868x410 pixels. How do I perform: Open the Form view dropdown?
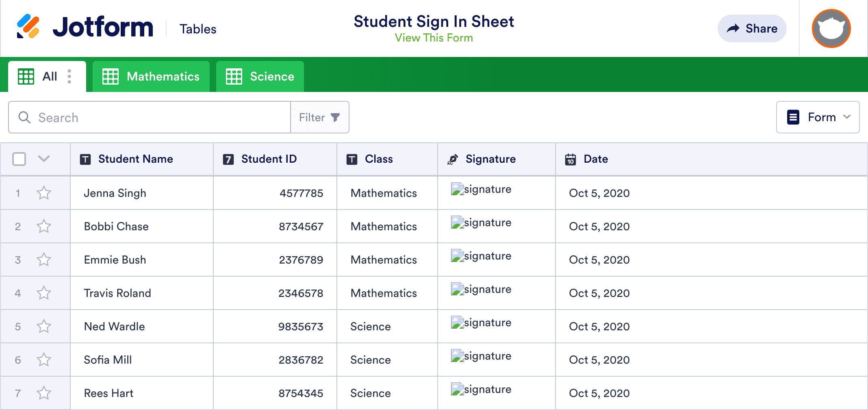coord(818,117)
